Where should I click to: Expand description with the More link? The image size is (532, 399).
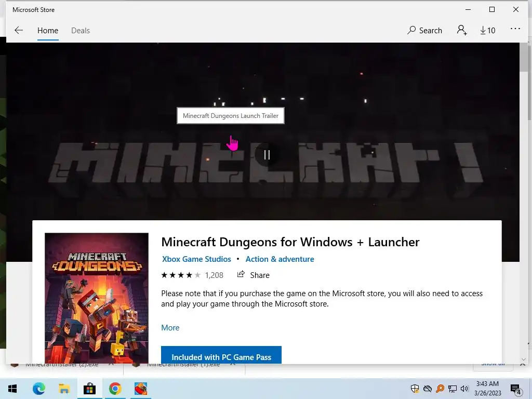(170, 328)
